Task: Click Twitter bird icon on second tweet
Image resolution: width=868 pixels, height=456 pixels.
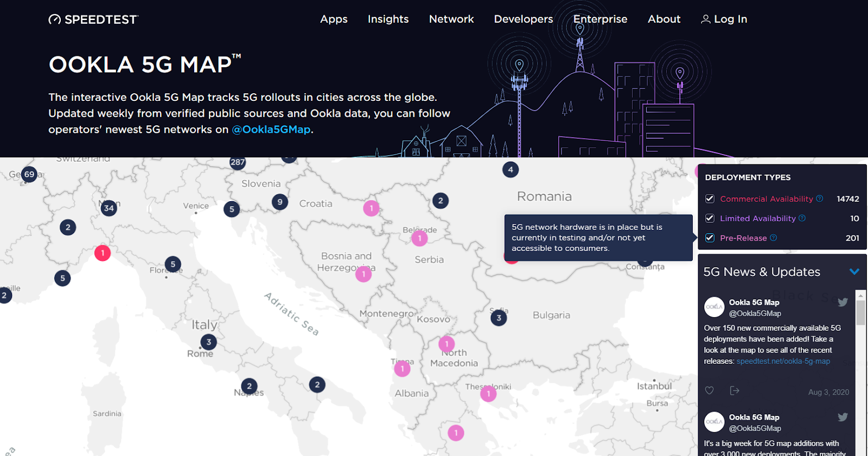Action: click(843, 417)
